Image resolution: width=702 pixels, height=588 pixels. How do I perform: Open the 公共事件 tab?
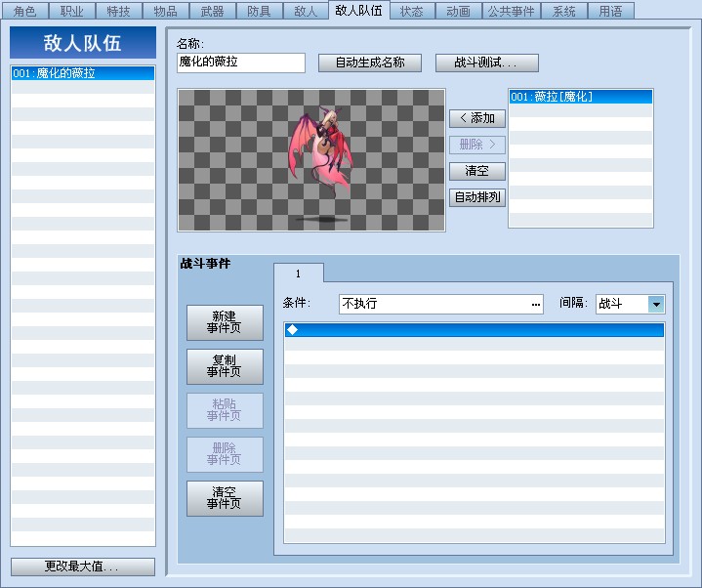click(x=512, y=11)
